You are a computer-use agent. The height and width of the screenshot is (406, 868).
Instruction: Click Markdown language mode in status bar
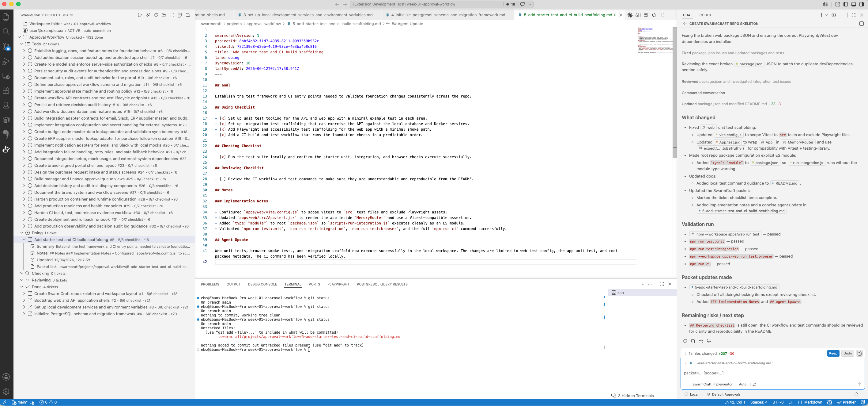coord(813,402)
